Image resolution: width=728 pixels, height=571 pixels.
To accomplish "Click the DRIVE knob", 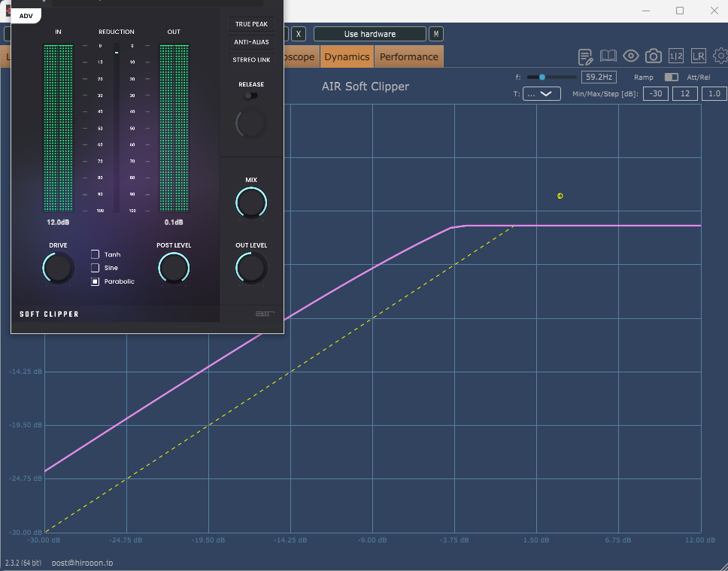I will click(58, 268).
